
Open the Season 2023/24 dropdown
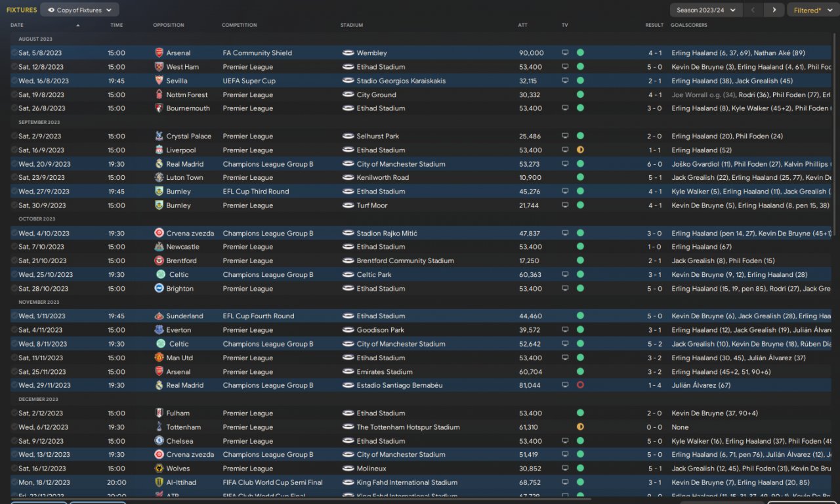[706, 10]
